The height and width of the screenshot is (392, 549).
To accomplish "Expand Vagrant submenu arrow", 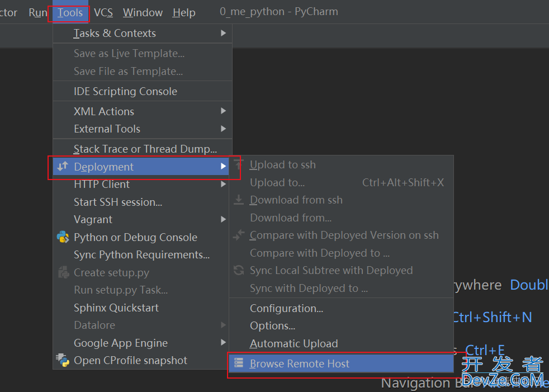I will click(224, 220).
